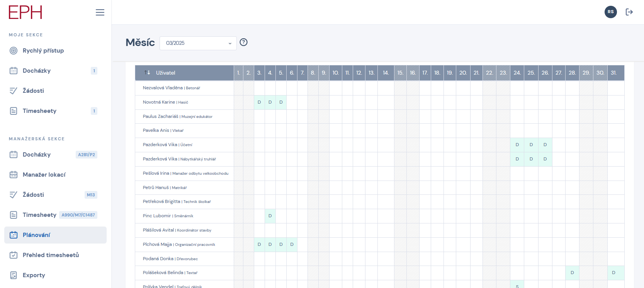Click the Rychlý přístup target icon

[14, 51]
